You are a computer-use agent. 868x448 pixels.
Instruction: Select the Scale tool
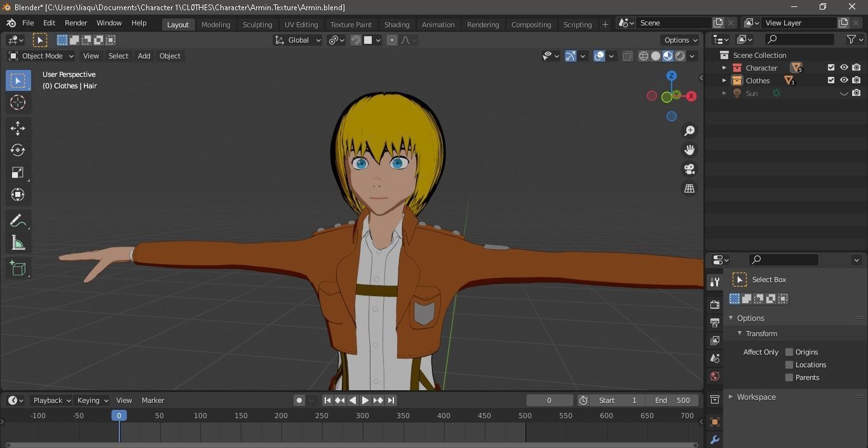pos(18,172)
